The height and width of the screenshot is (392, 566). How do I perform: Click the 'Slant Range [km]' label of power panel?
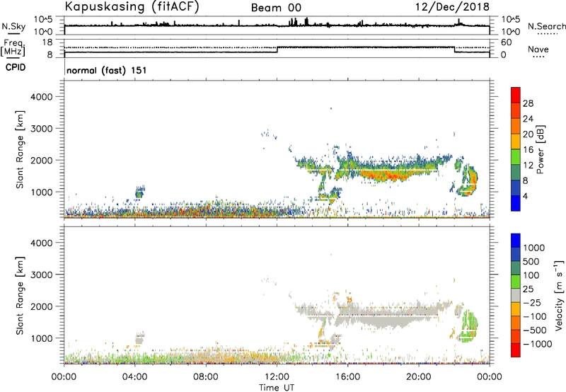point(20,149)
